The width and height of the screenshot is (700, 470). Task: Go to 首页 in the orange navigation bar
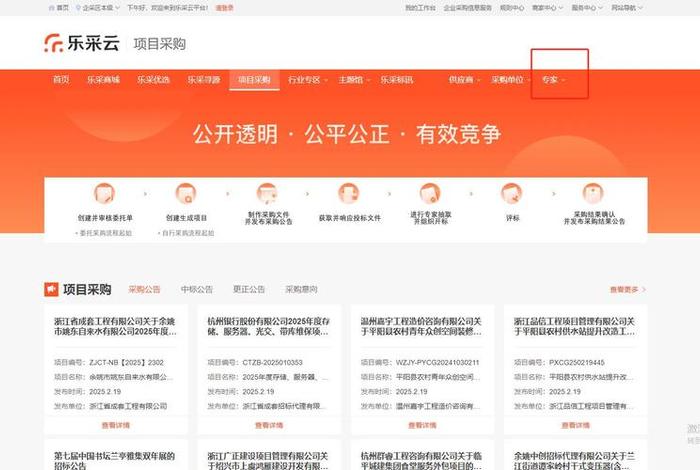click(61, 80)
